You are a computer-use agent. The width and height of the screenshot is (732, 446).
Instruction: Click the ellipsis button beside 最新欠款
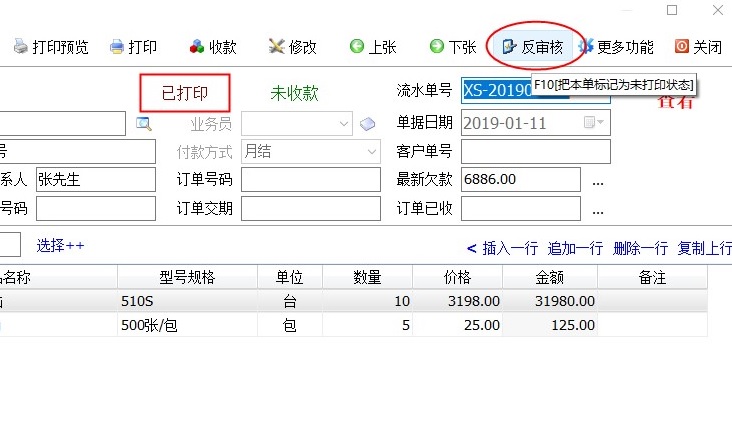coord(598,182)
